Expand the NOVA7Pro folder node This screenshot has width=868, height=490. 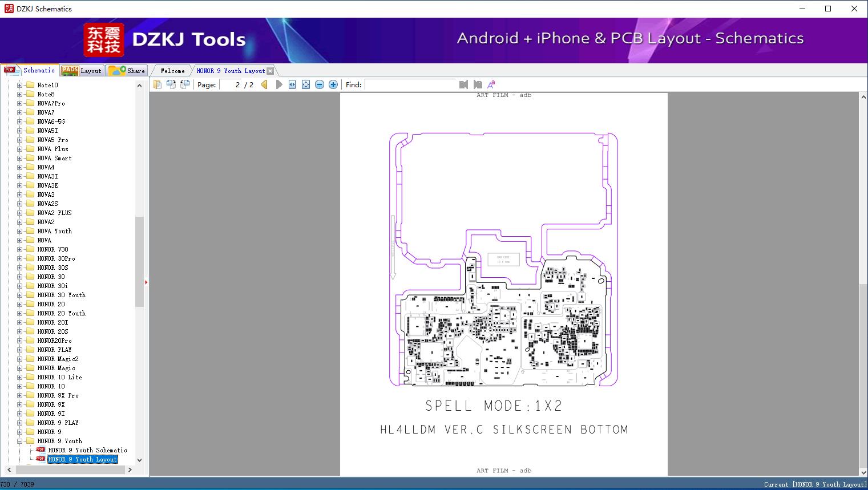pos(20,103)
